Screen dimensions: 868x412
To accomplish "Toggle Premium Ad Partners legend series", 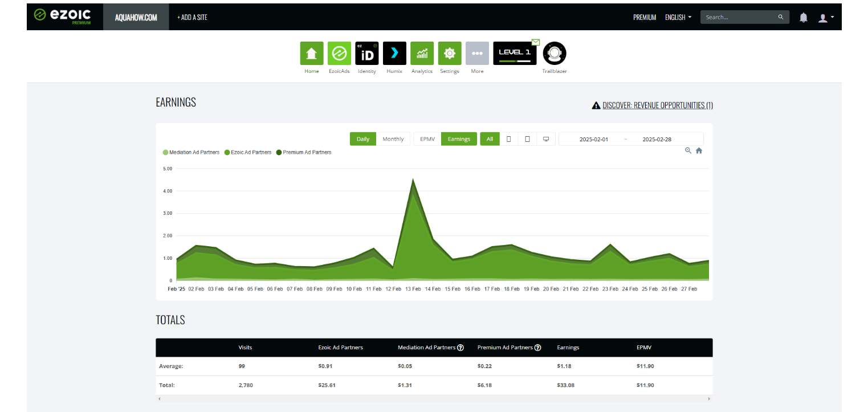I will click(x=304, y=152).
